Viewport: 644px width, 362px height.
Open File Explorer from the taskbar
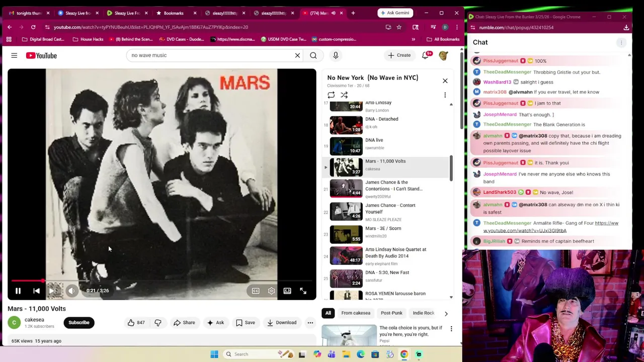tap(346, 354)
